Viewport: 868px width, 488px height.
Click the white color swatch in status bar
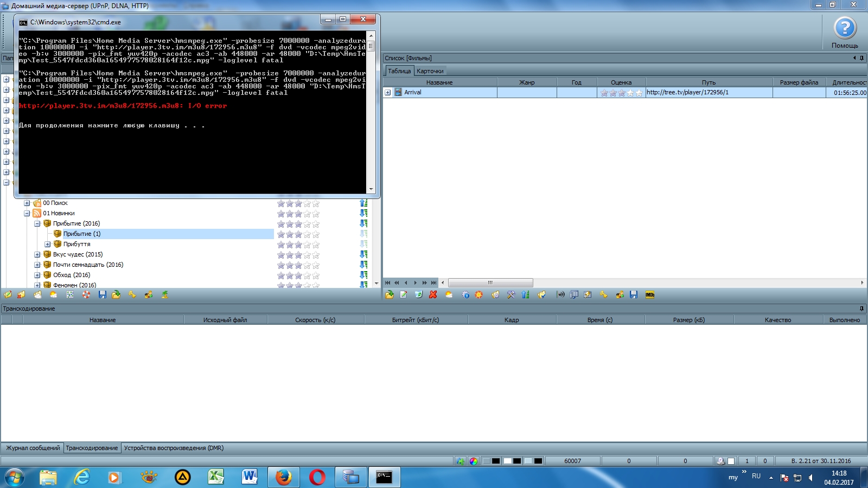(x=507, y=461)
